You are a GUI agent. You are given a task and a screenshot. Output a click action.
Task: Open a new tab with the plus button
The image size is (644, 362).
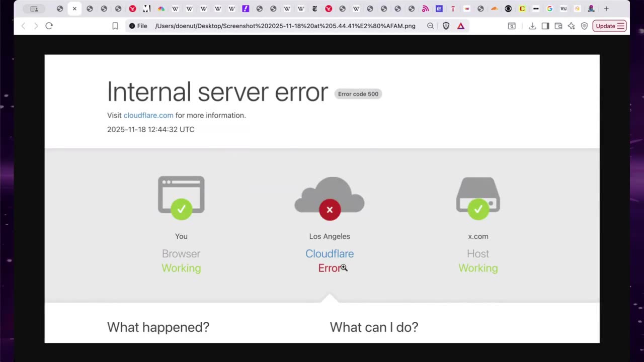[x=606, y=9]
